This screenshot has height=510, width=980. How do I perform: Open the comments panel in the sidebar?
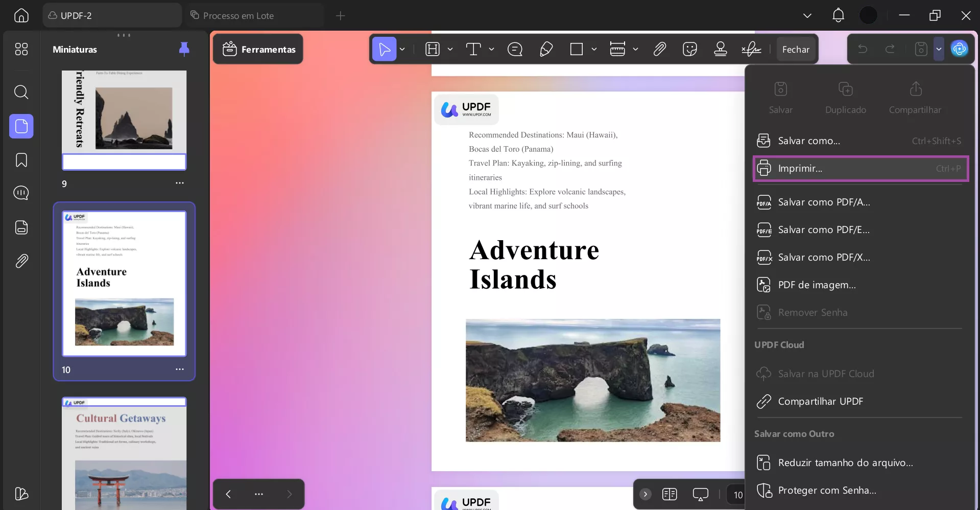tap(21, 193)
